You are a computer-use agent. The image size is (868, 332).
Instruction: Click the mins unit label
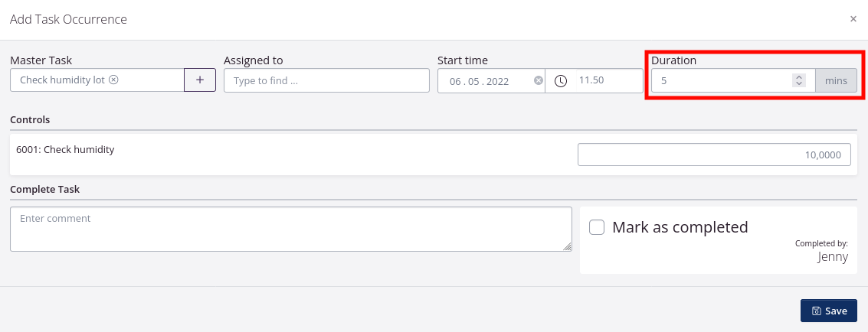tap(836, 80)
